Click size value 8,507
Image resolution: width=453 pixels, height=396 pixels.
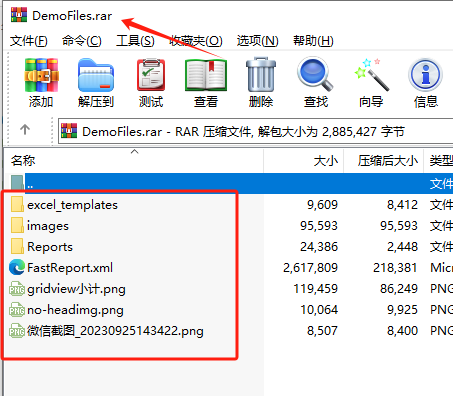pyautogui.click(x=322, y=331)
